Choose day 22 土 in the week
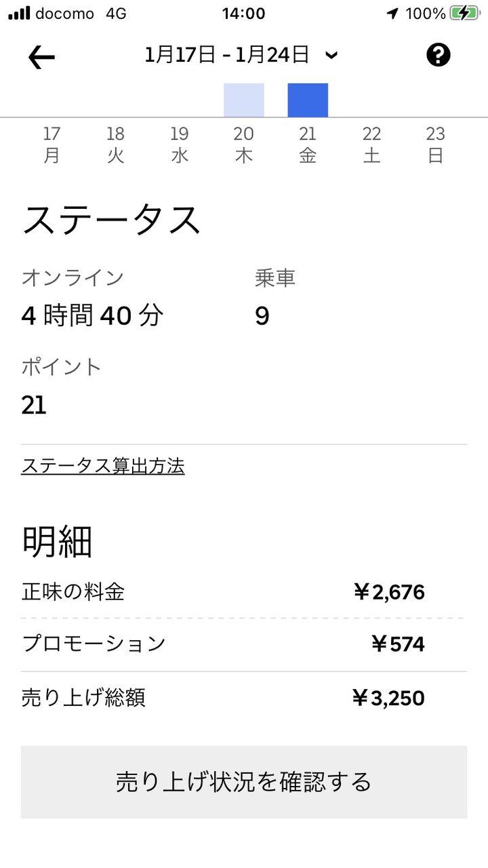The height and width of the screenshot is (868, 488). tap(371, 144)
